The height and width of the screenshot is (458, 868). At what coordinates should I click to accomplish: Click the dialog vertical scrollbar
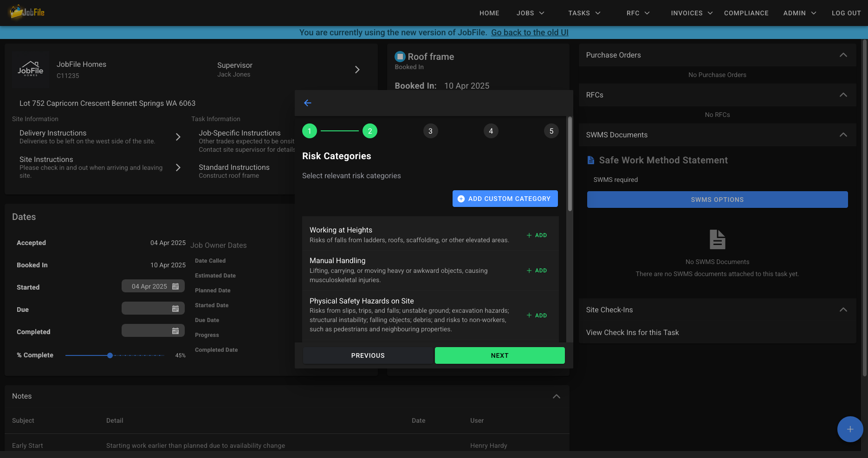(570, 164)
